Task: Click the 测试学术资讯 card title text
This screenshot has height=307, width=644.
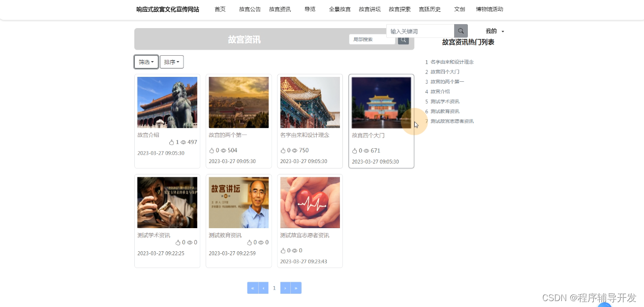Action: click(153, 236)
